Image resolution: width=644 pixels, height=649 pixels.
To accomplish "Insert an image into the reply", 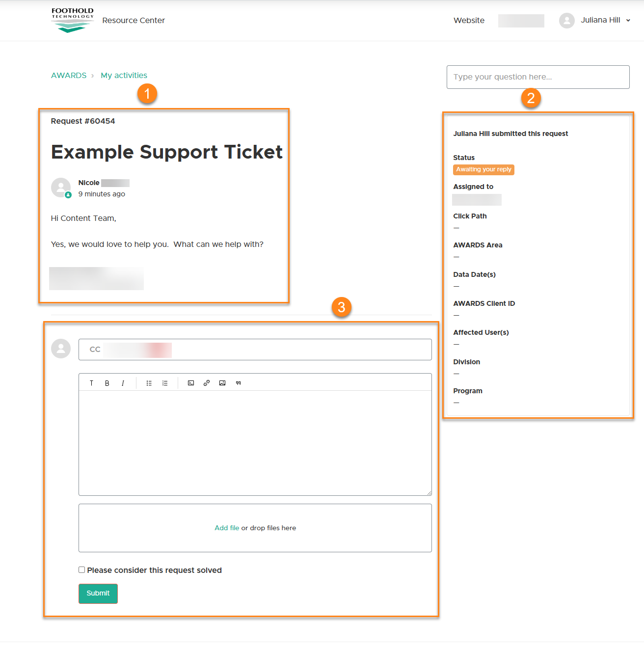I will coord(222,383).
